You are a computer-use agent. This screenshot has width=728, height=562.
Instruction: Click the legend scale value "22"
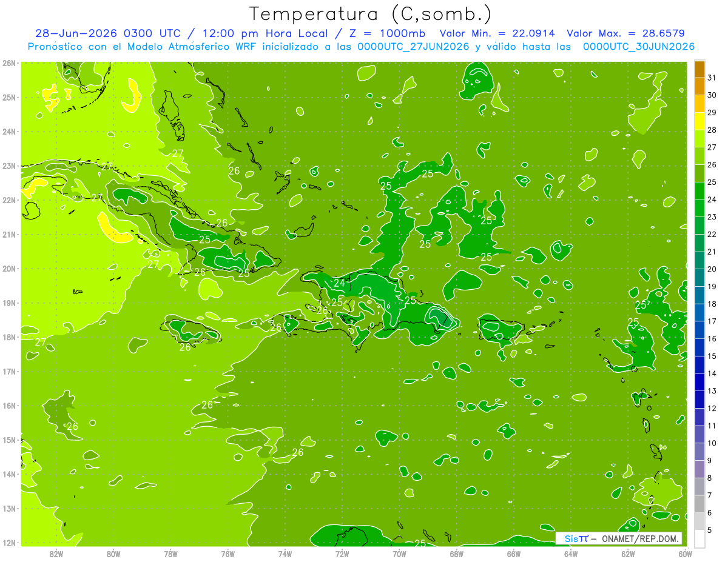point(712,234)
